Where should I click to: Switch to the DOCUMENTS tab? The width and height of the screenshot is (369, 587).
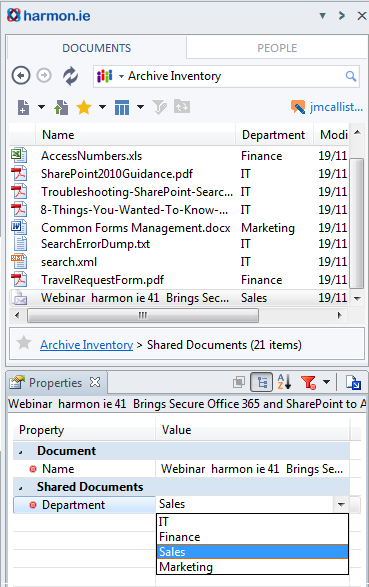click(97, 48)
